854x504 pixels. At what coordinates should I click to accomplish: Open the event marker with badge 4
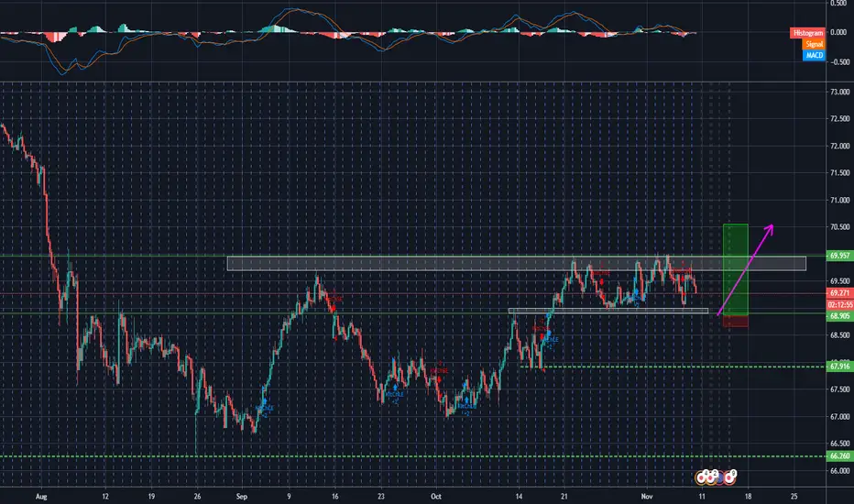coord(702,477)
